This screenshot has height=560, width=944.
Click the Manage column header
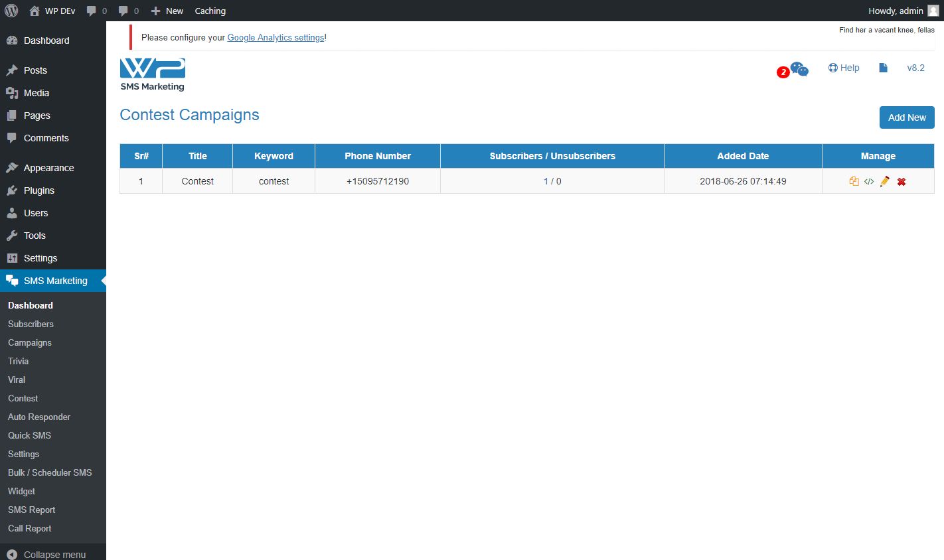click(878, 156)
